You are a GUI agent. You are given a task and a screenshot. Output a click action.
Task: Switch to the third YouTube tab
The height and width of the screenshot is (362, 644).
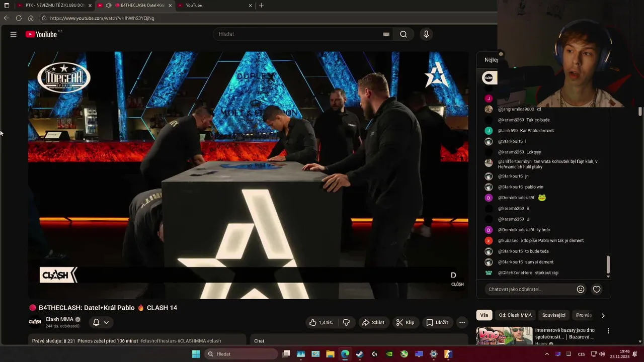214,6
